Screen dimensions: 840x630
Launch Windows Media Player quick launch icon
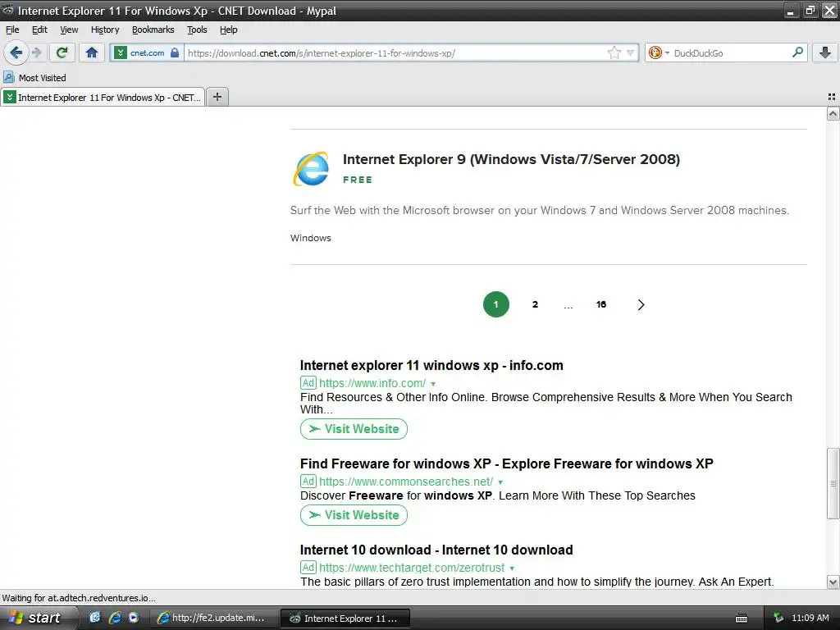click(x=134, y=618)
